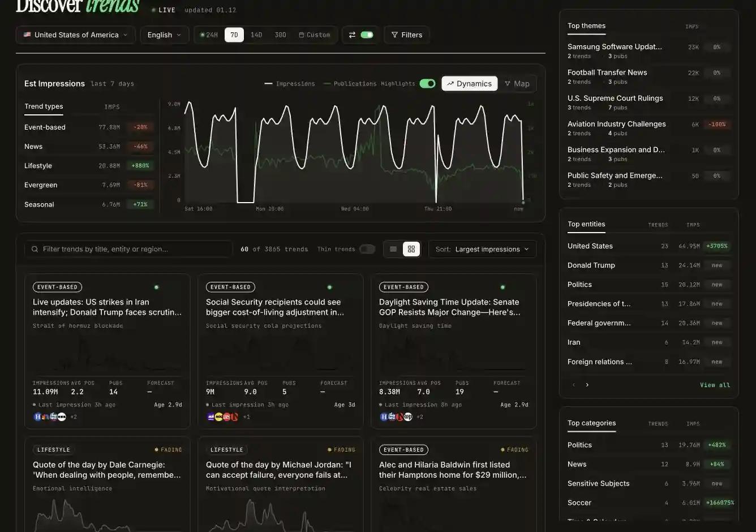The height and width of the screenshot is (532, 756).
Task: Open the Custom date range picker
Action: tap(315, 35)
